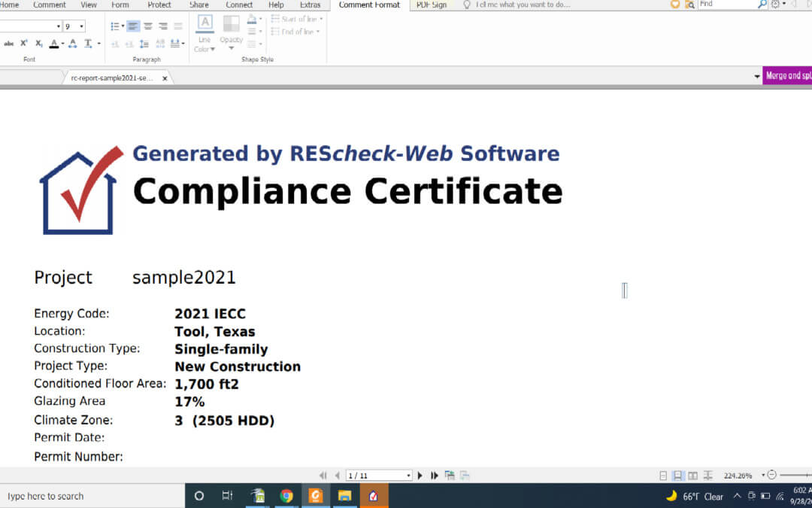Toggle continuous page view mode
The height and width of the screenshot is (508, 812).
click(677, 476)
